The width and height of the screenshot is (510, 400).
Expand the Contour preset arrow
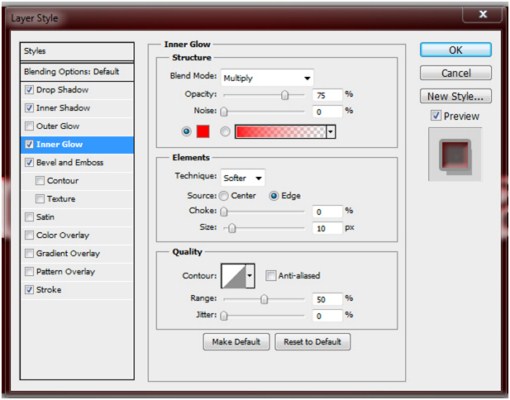tap(250, 276)
